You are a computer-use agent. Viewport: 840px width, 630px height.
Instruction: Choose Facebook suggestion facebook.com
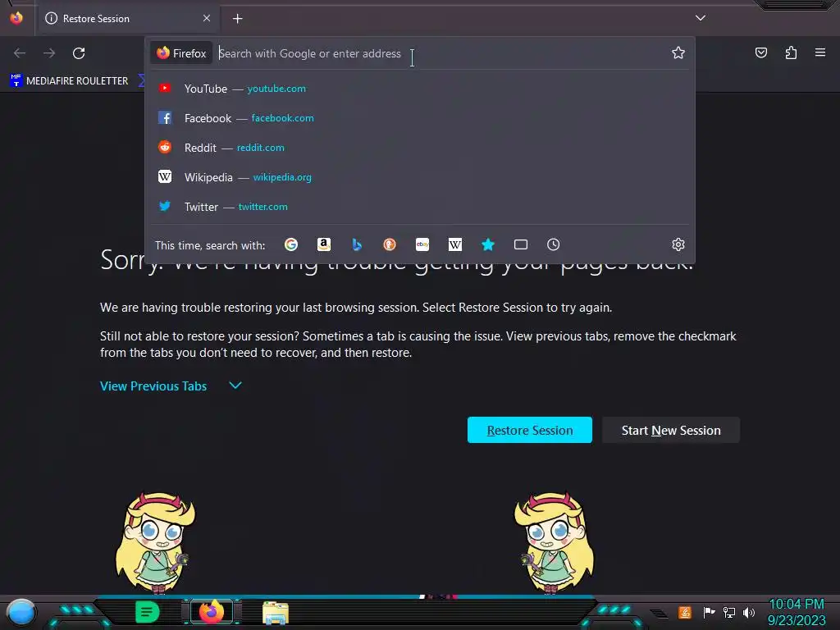(419, 118)
